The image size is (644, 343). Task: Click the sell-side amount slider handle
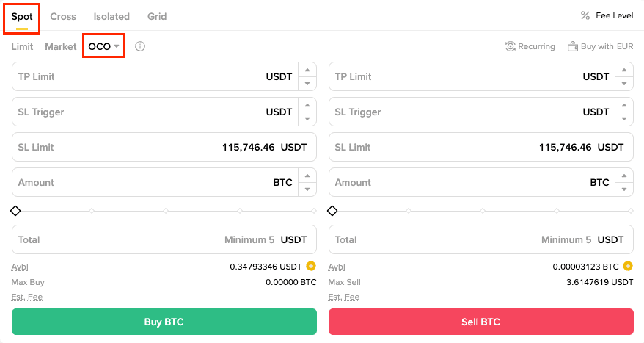(332, 211)
